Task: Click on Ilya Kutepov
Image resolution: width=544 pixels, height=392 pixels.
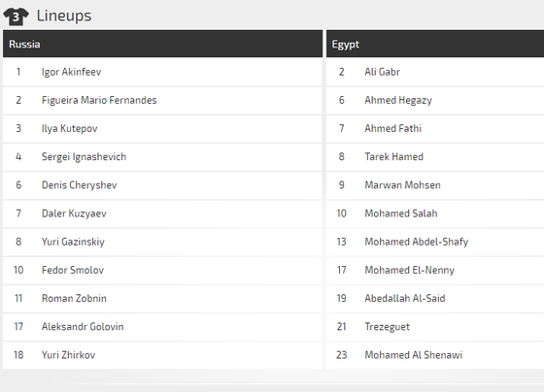Action: pos(69,129)
